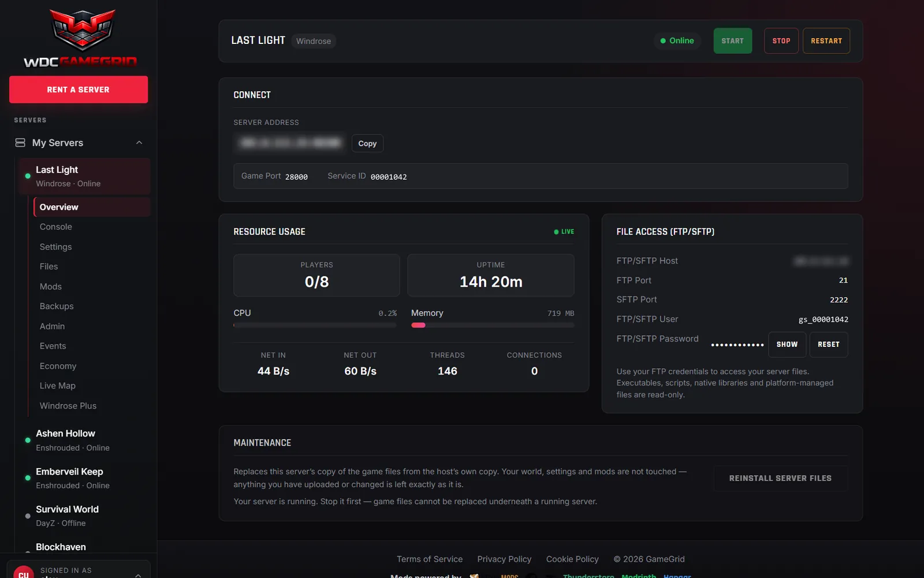Select the Survival World DayZ server

click(x=84, y=516)
